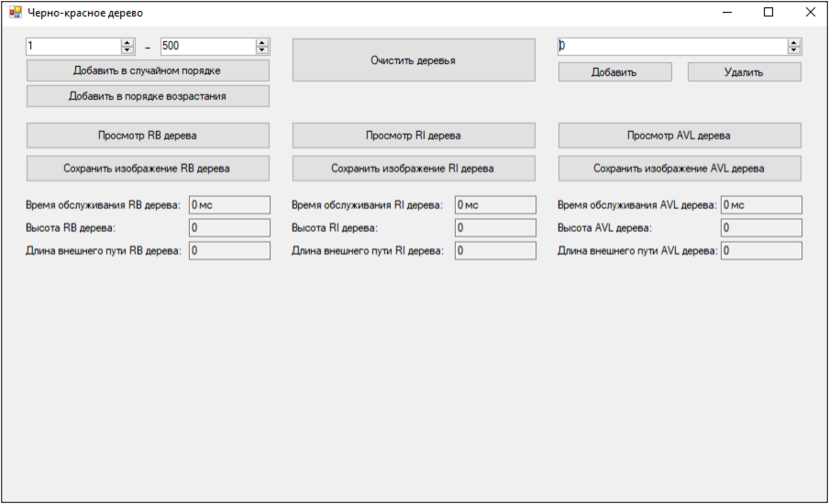
Task: Click the app icon in the title bar
Action: coord(16,12)
